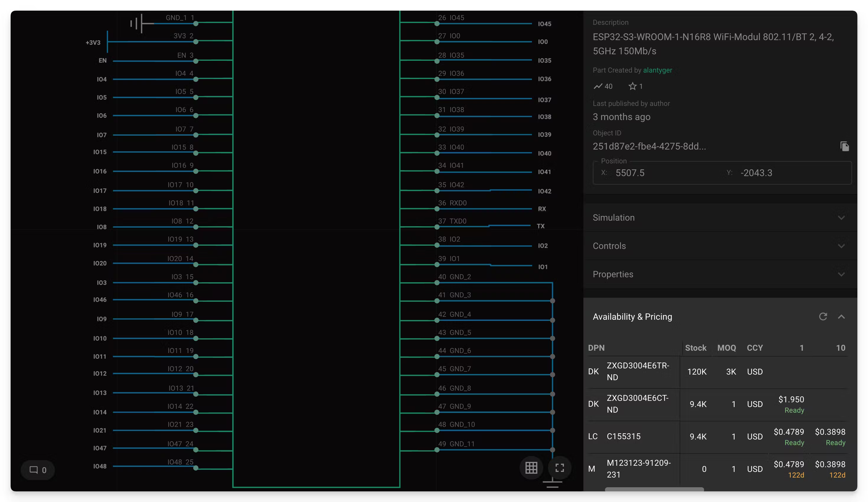Open alantyger author profile link
Viewport: 868px width, 502px height.
[657, 70]
